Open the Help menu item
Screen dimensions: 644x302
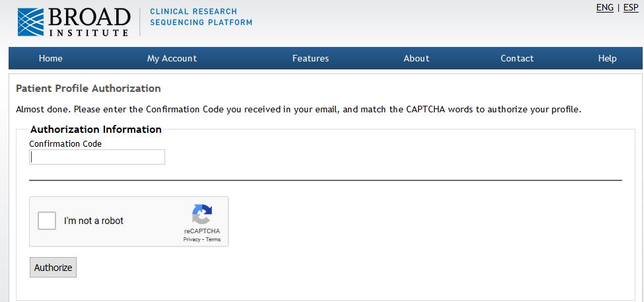pyautogui.click(x=607, y=58)
